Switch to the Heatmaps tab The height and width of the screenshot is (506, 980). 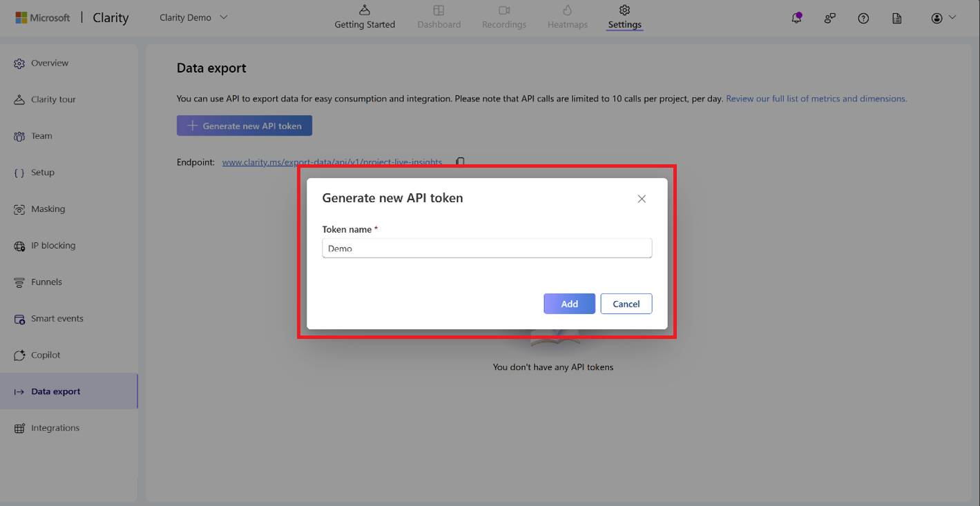coord(568,18)
